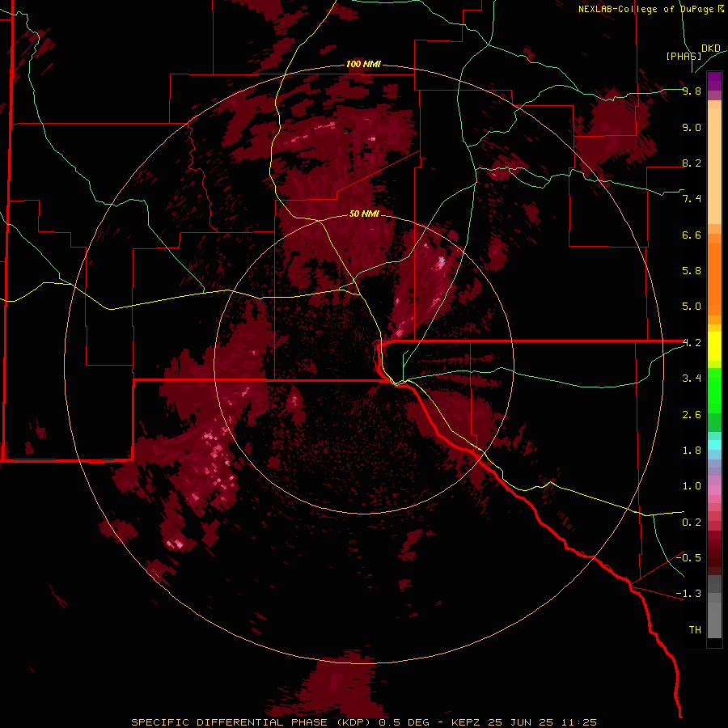This screenshot has width=728, height=728.
Task: Click the 5.8 value on the color scale
Action: tap(692, 270)
